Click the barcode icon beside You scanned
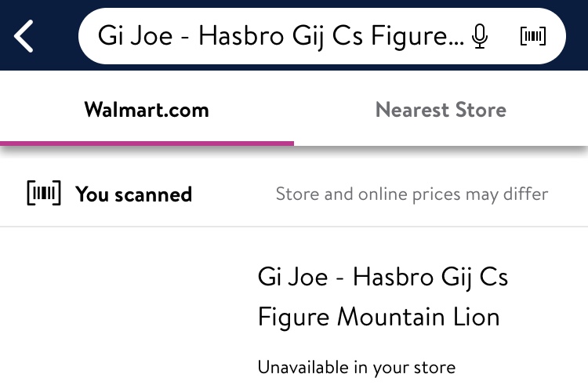588x385 pixels. pyautogui.click(x=43, y=194)
